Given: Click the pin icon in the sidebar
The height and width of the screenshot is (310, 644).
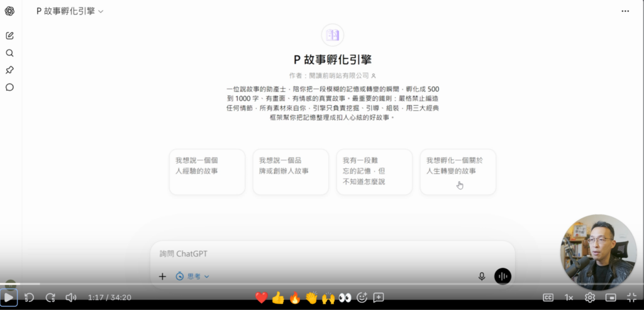Looking at the screenshot, I should point(9,70).
